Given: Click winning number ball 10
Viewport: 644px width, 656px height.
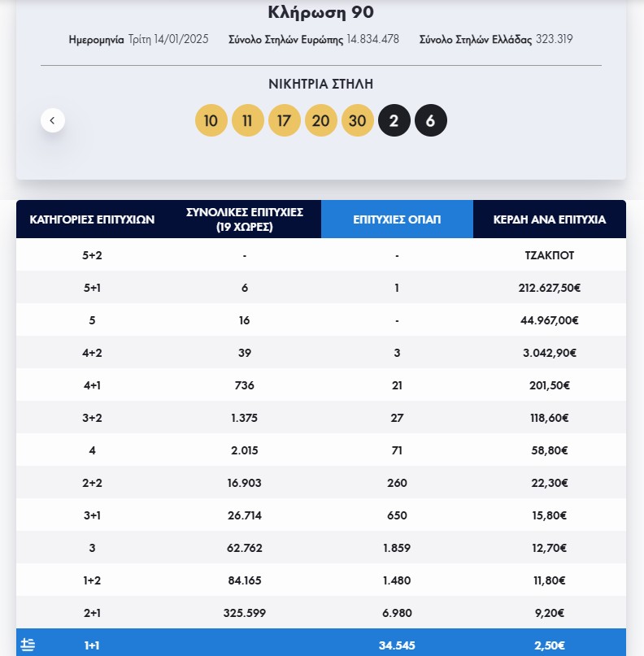Looking at the screenshot, I should 211,121.
